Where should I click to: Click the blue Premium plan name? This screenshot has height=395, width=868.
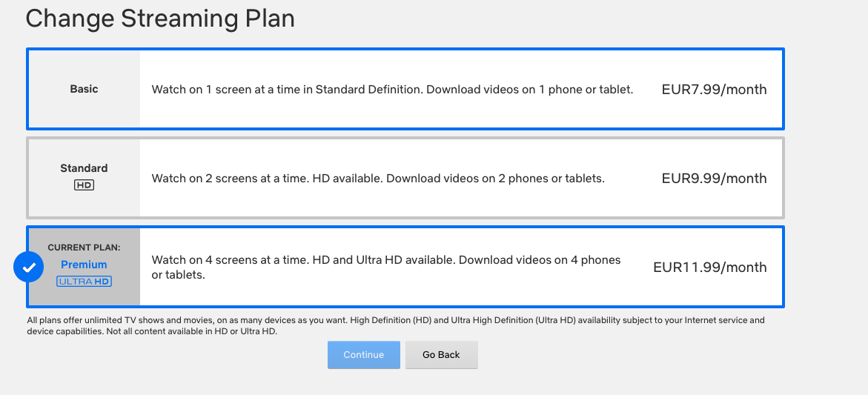84,265
